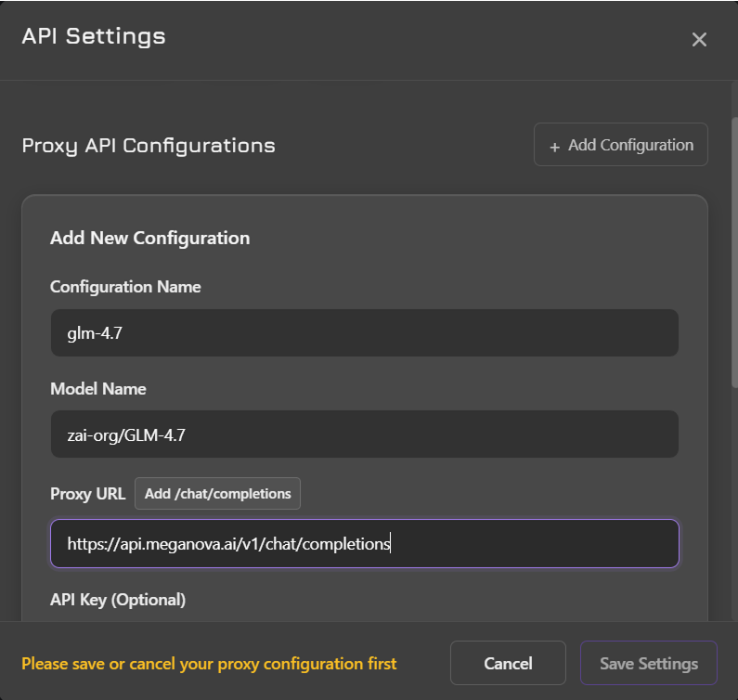Screen dimensions: 738x700
Task: Click the glm-4.7 text in Configuration Name
Action: point(95,332)
